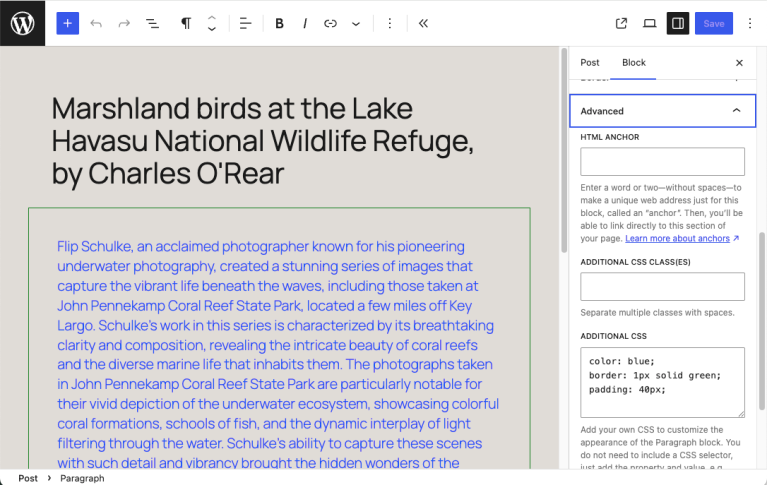The image size is (767, 485).
Task: Click the WordPress logo to view posts
Action: coord(23,23)
